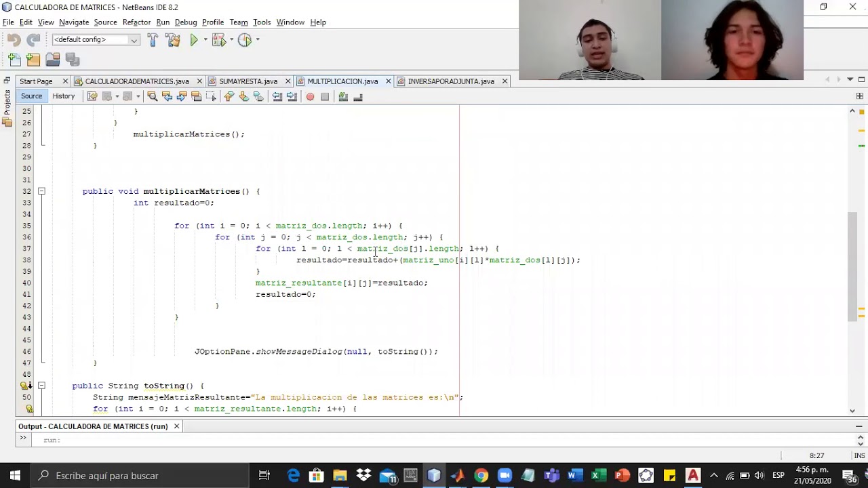The width and height of the screenshot is (868, 488).
Task: Maximize the editor window icon
Action: tap(862, 80)
